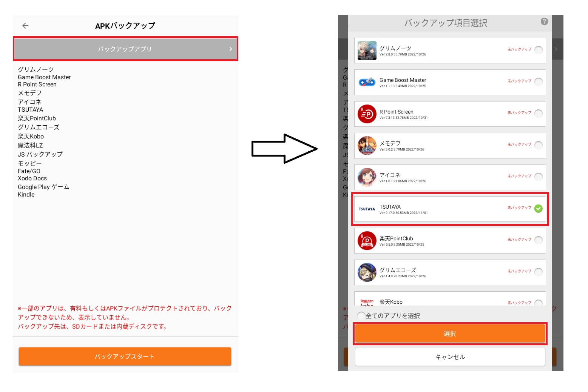
Task: Click アイコネ in the left app list
Action: tap(30, 102)
